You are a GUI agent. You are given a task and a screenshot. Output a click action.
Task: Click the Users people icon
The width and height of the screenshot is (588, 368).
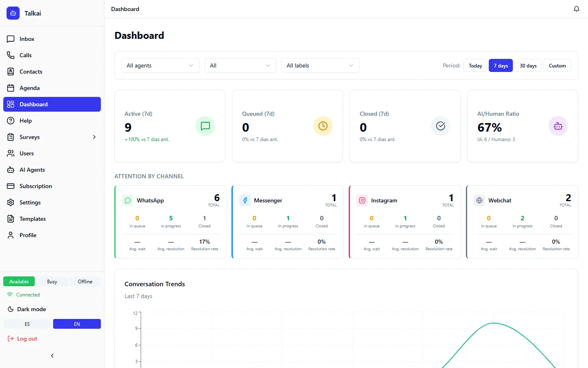click(11, 153)
